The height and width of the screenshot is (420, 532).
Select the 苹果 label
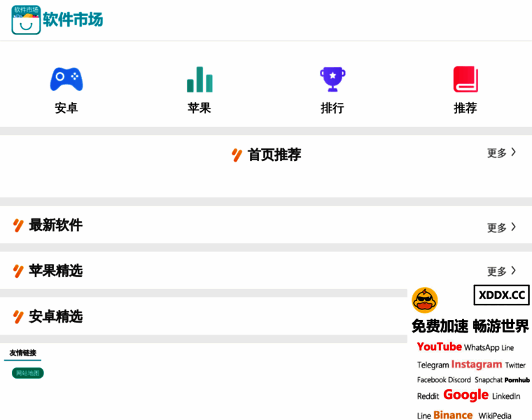(199, 108)
